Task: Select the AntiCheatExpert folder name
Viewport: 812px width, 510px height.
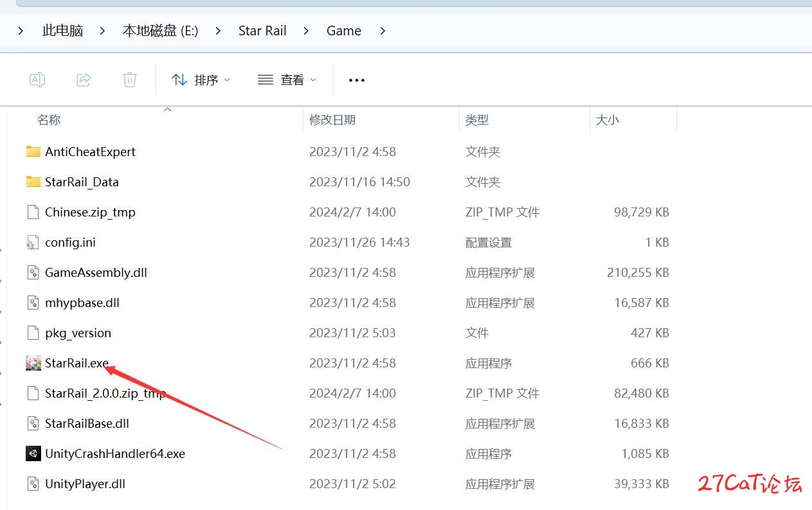Action: coord(90,152)
